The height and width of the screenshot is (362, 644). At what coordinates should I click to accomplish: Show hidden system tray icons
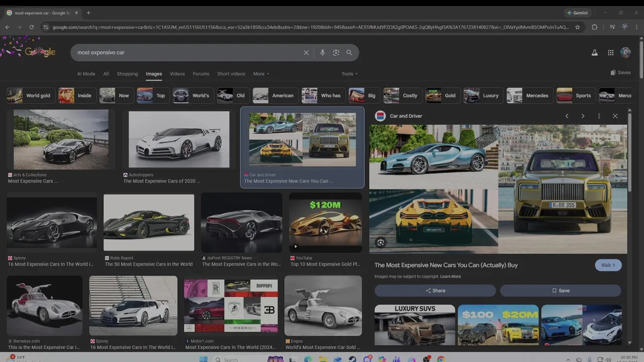(568, 359)
